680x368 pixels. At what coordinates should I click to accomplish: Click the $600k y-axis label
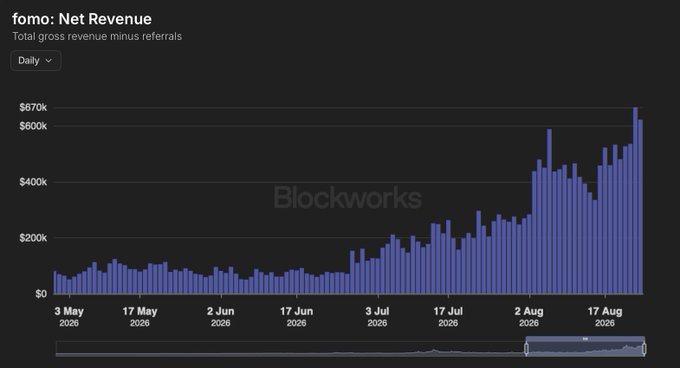click(x=33, y=126)
